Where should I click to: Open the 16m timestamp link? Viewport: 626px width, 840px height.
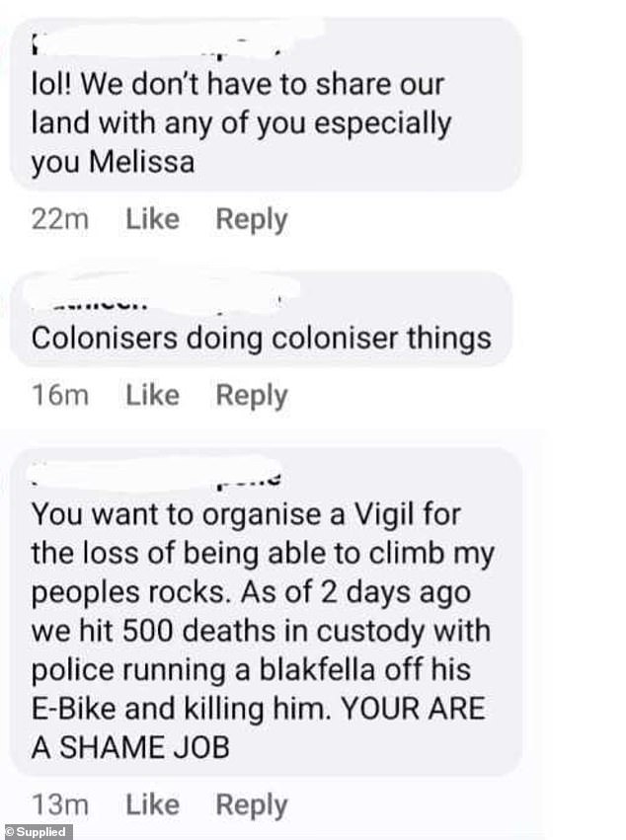click(x=60, y=396)
